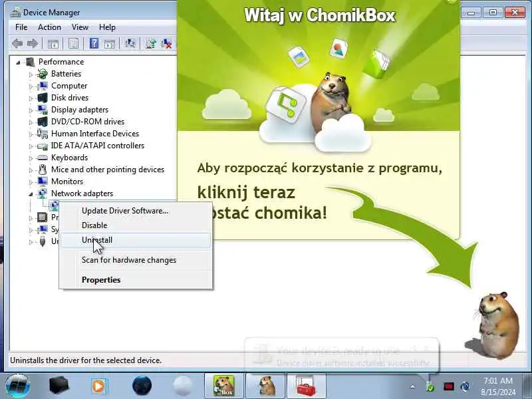
Task: Expand the Computer node
Action: (31, 86)
